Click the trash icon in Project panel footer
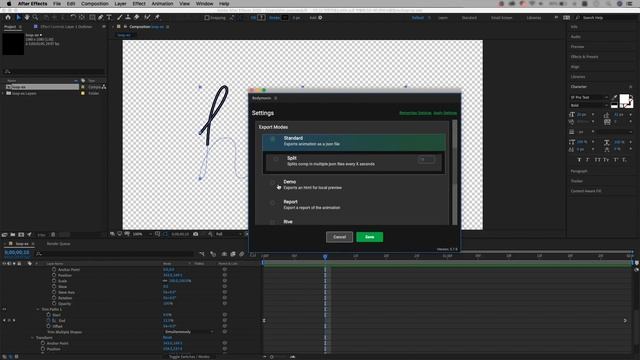 point(53,235)
